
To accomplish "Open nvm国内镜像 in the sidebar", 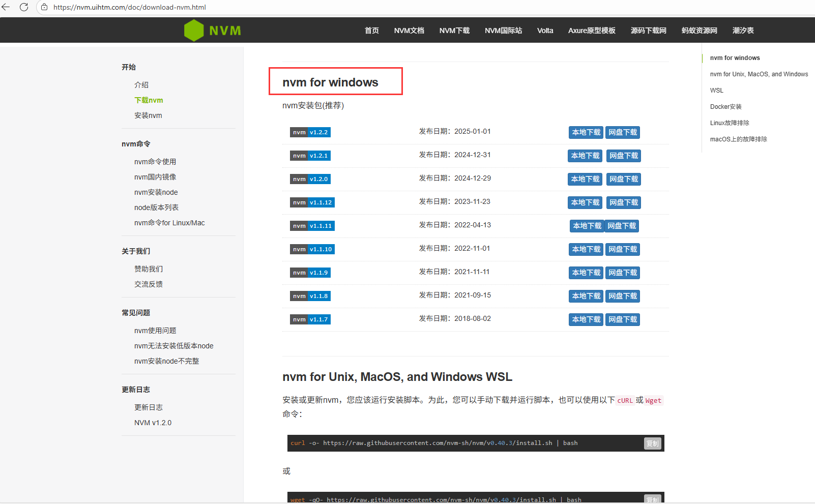I will [155, 177].
